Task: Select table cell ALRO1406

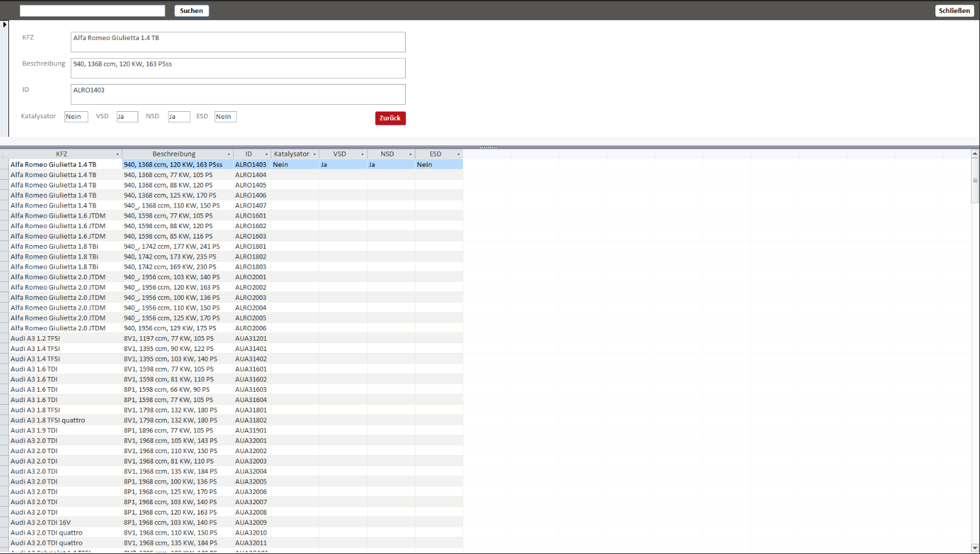Action: pos(252,195)
